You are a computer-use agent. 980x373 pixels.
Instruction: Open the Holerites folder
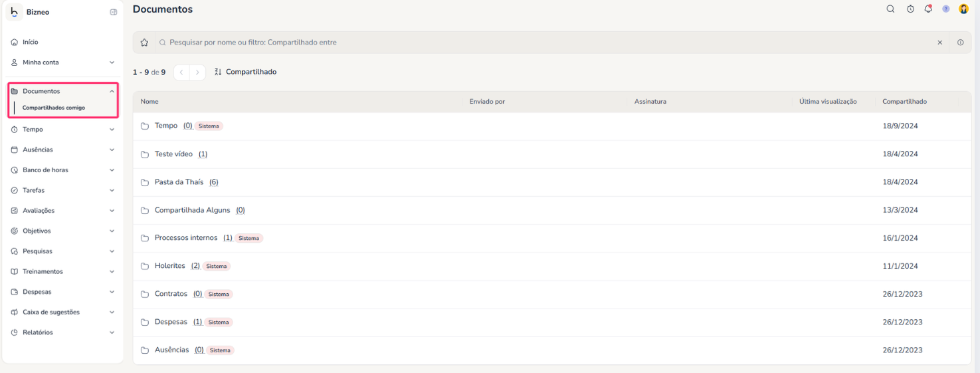[170, 266]
